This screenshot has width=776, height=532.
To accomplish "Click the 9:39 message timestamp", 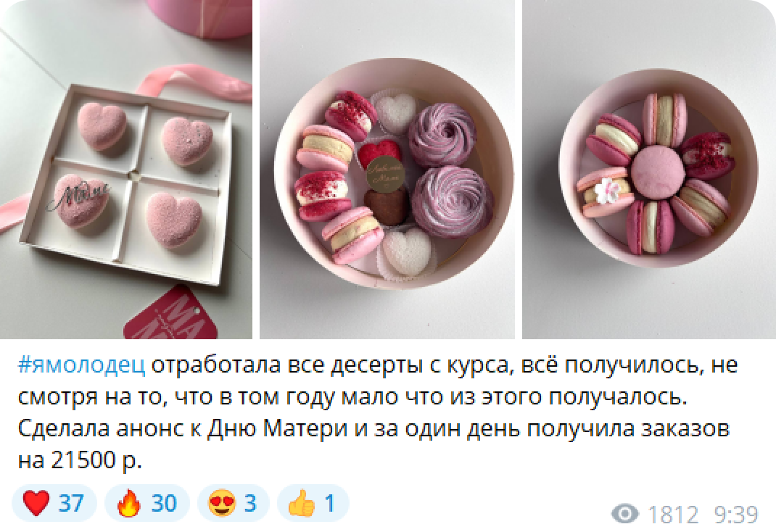I will tap(736, 515).
